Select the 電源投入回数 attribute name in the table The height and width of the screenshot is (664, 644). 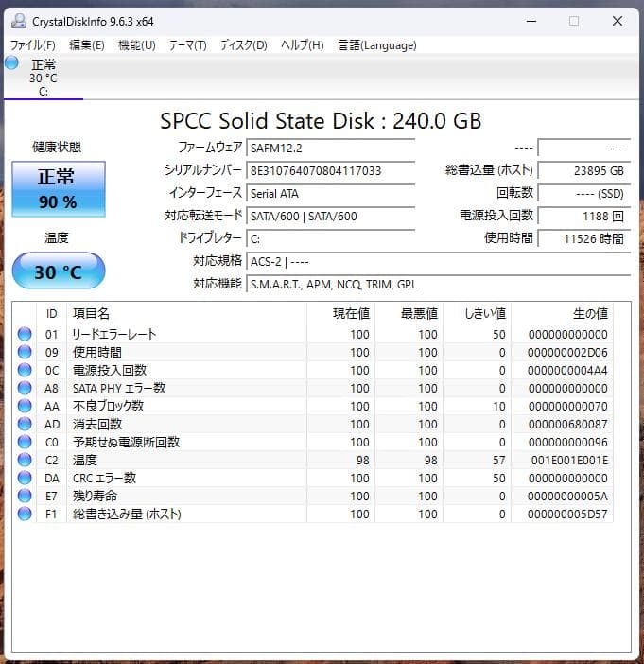[x=110, y=370]
